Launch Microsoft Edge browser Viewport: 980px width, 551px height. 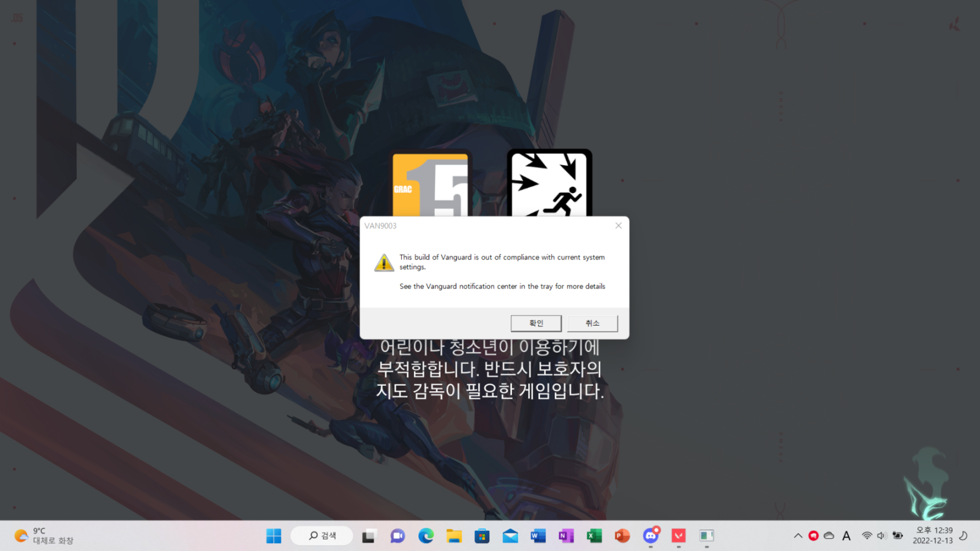425,536
